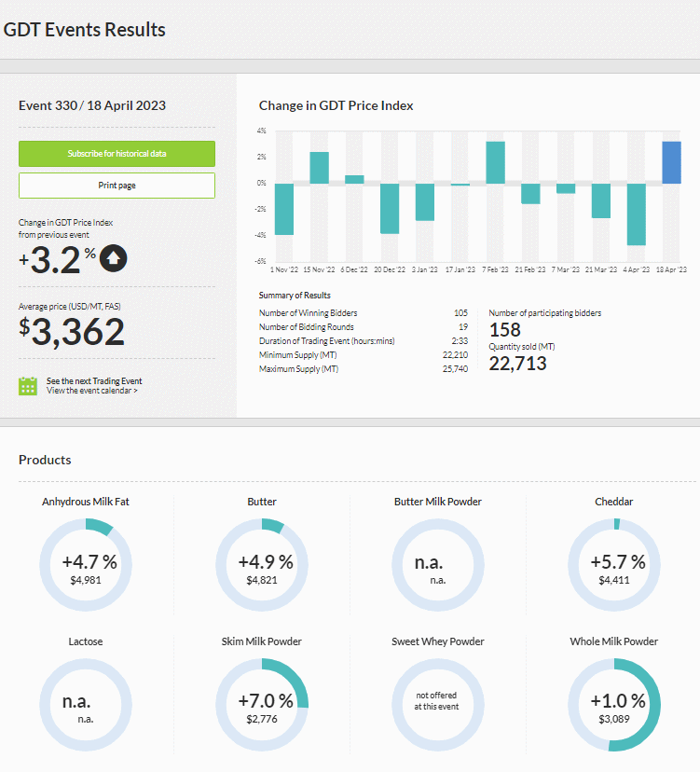700x772 pixels.
Task: Click the Print page button
Action: tap(117, 186)
